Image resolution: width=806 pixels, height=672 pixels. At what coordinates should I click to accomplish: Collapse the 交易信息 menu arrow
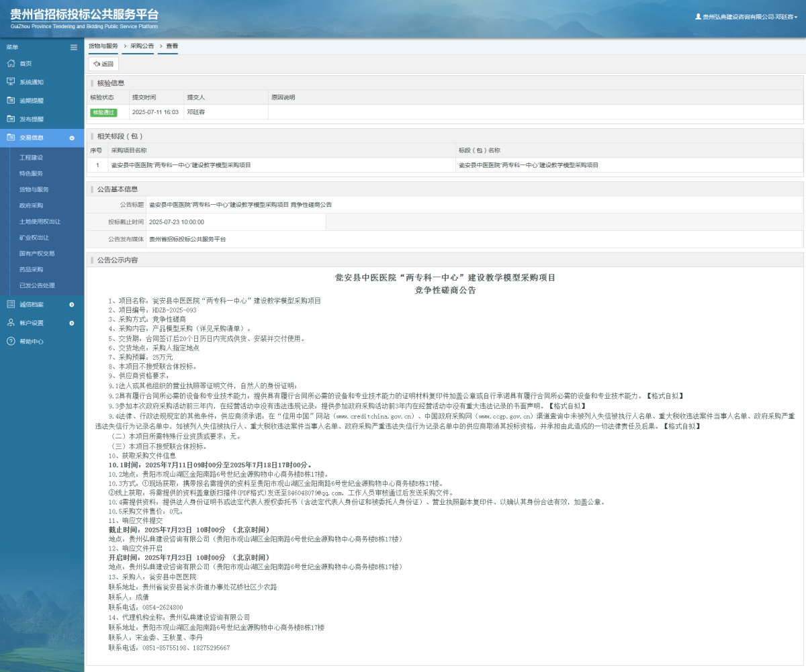click(x=72, y=138)
